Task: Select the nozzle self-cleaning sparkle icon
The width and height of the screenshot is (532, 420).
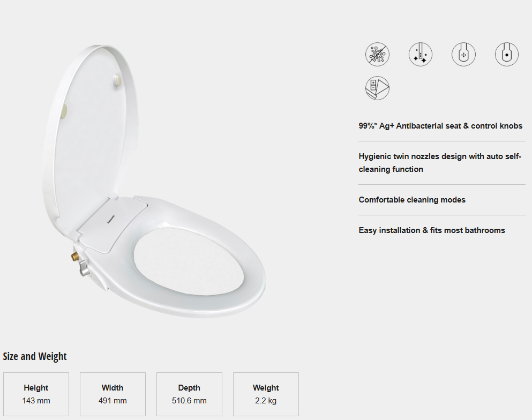Action: point(421,54)
